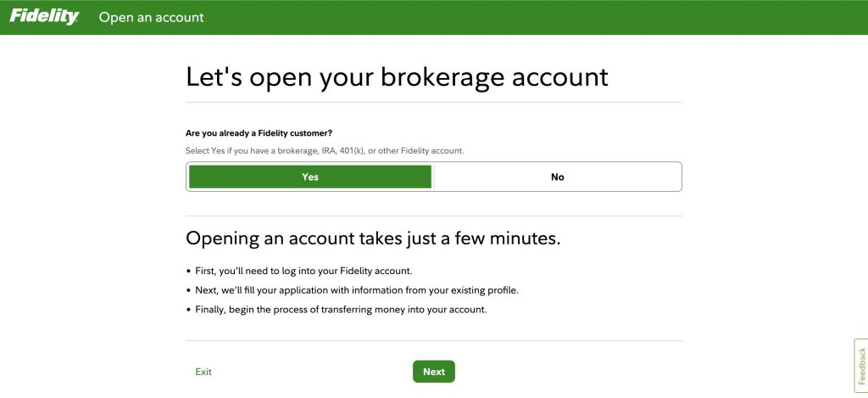This screenshot has width=868, height=398.
Task: Click the bullet about filling your application
Action: pyautogui.click(x=352, y=290)
